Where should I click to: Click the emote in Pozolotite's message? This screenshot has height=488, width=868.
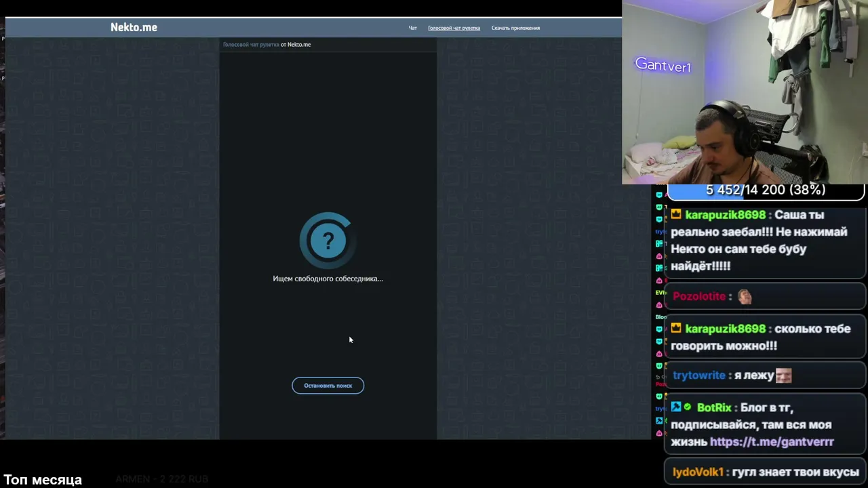pos(745,296)
